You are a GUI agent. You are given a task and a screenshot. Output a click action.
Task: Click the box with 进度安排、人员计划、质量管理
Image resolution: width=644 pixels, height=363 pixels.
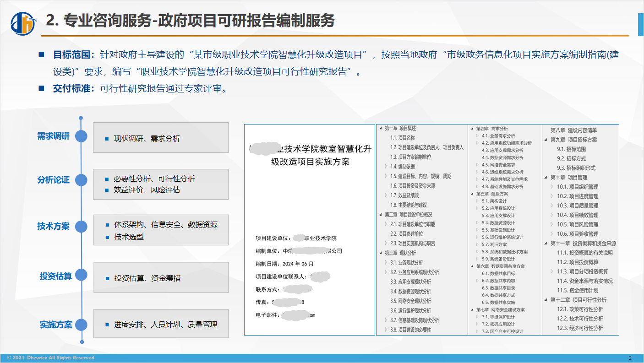coord(161,324)
